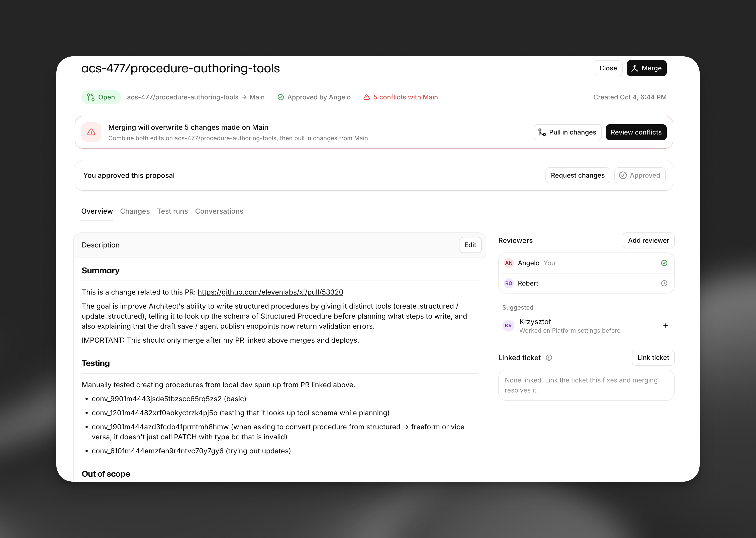Merge the proposal with Merge button
Viewport: 756px width, 538px height.
646,68
